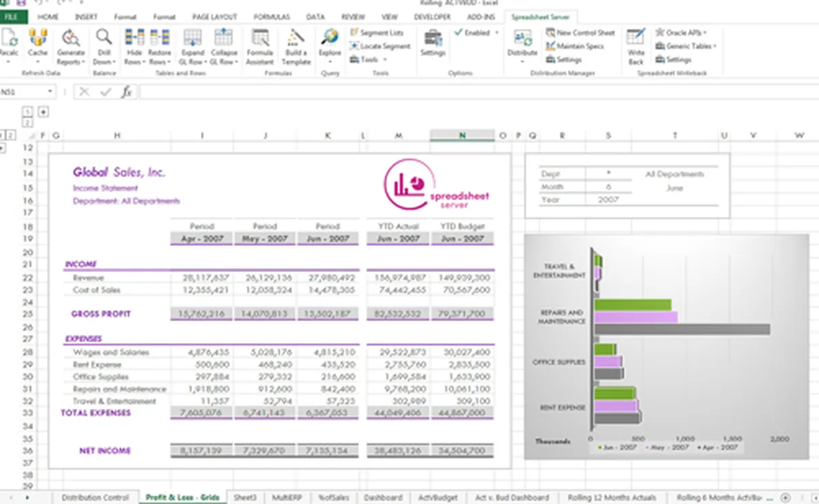This screenshot has height=504, width=819.
Task: Confirm entry with formula bar checkmark
Action: [104, 92]
